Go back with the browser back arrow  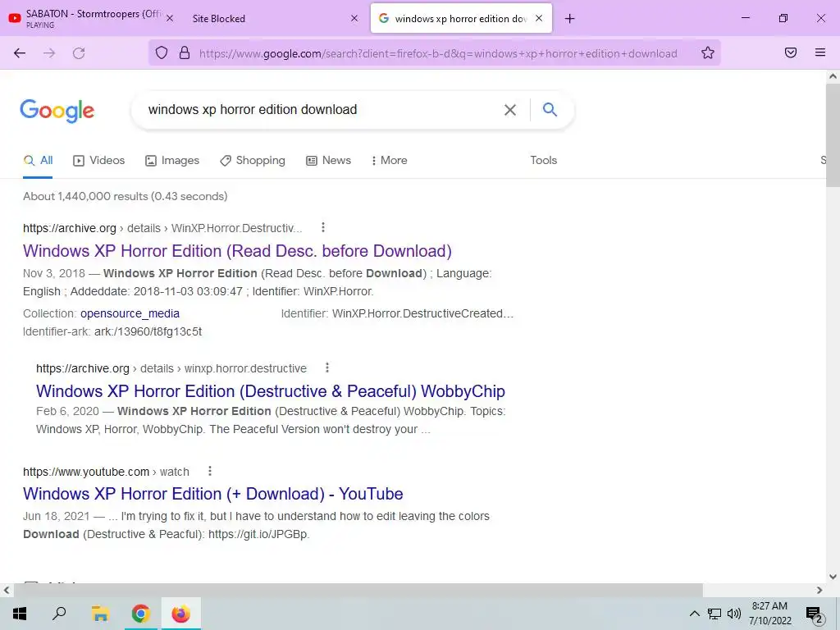(20, 53)
